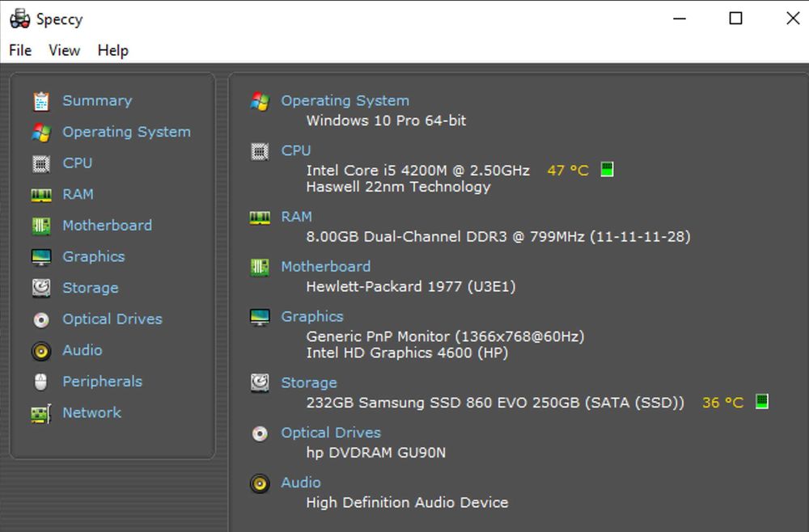The height and width of the screenshot is (532, 809).
Task: Click the Windows flag icon in summary pane
Action: [260, 101]
